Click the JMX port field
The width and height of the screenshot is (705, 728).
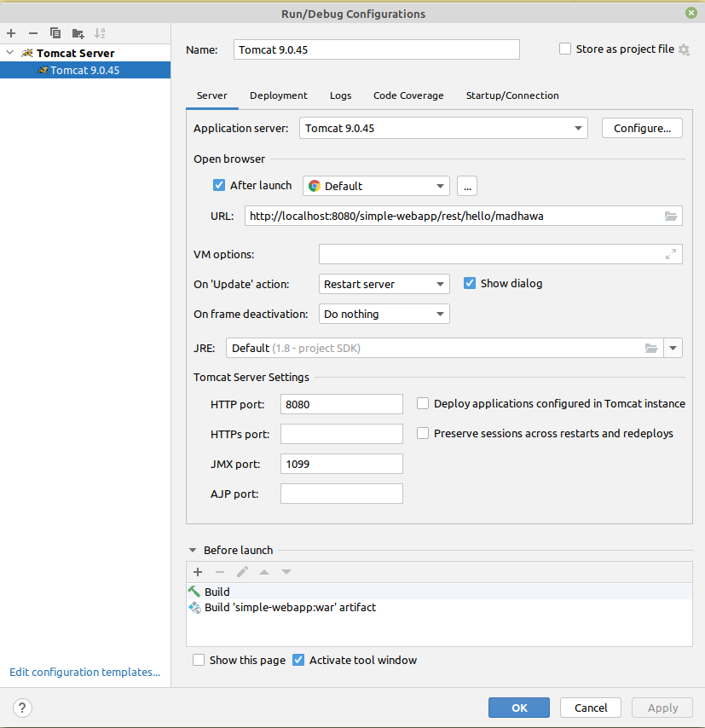(342, 464)
